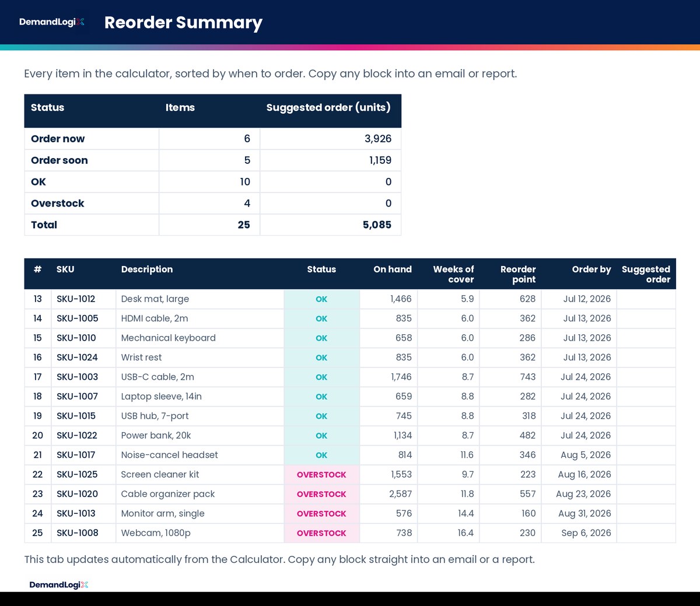Click OVERSTOCK status for Screen cleaner kit
The width and height of the screenshot is (700, 606).
pos(321,475)
